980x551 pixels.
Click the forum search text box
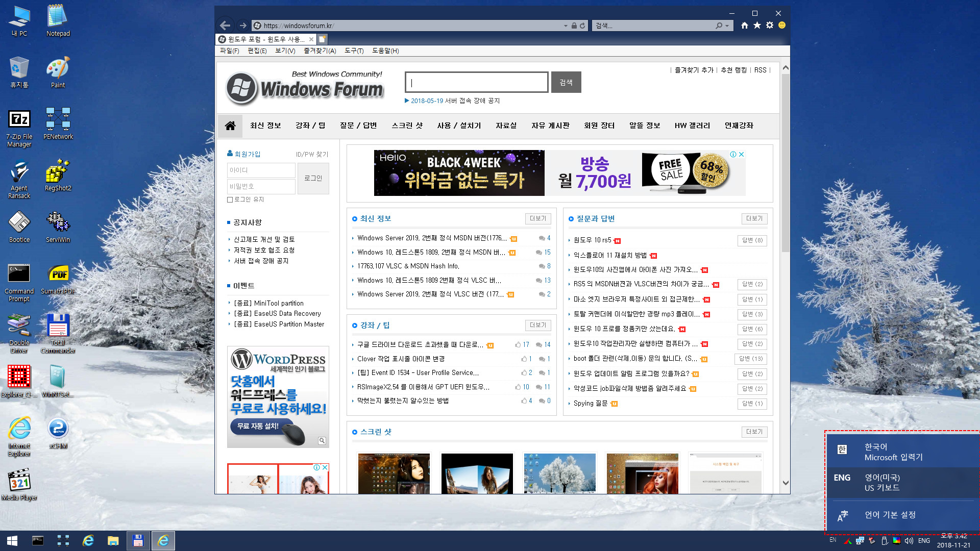[477, 82]
